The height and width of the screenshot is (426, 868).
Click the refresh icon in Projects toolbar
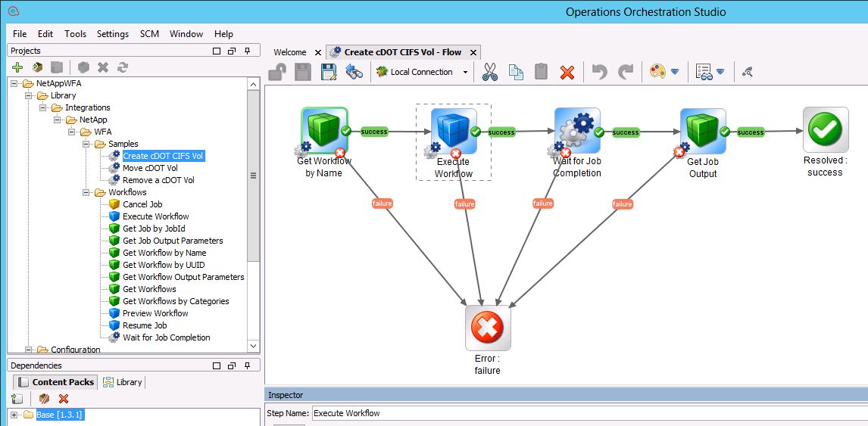pyautogui.click(x=123, y=67)
